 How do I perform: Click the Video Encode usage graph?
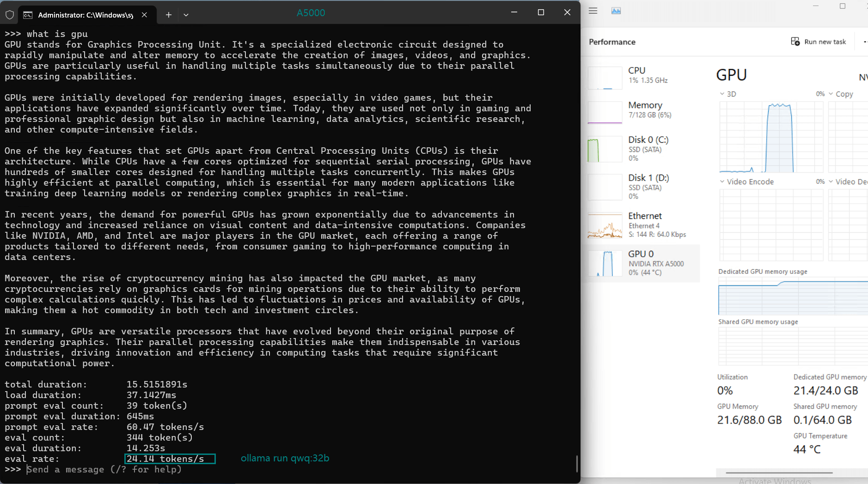(771, 225)
